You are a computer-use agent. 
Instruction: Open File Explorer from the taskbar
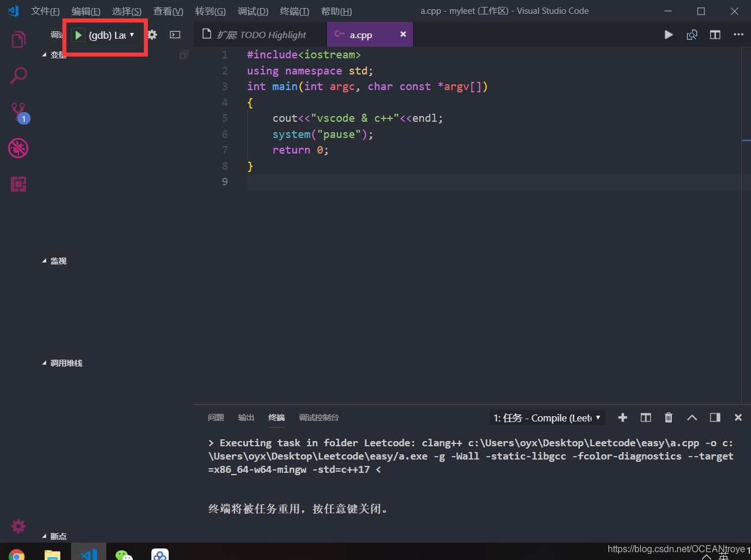[53, 555]
